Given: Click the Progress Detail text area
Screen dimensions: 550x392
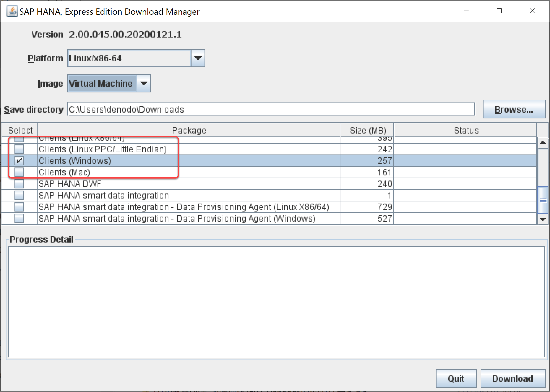Looking at the screenshot, I should pos(276,302).
